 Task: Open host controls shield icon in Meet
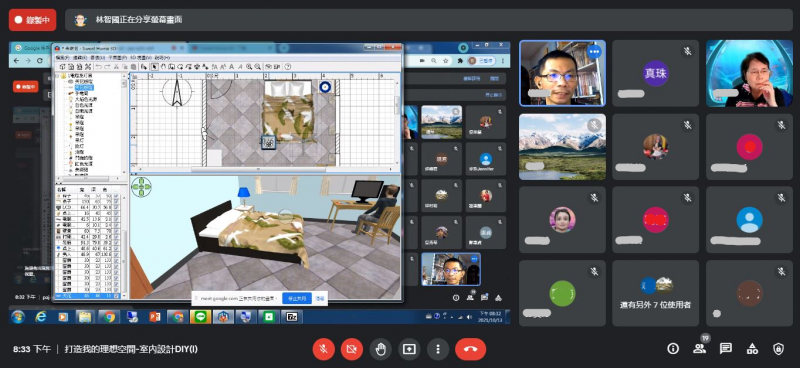pos(778,349)
